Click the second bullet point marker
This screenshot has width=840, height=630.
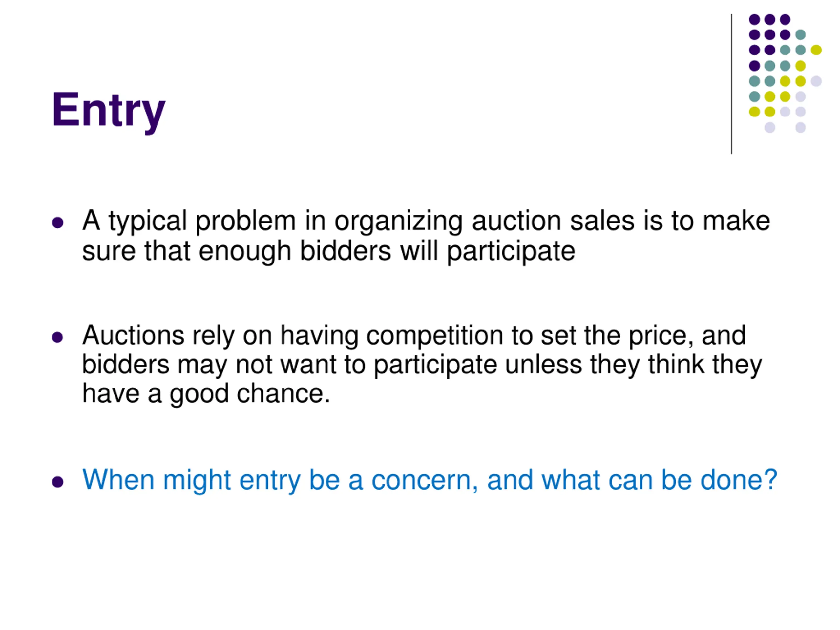point(58,337)
